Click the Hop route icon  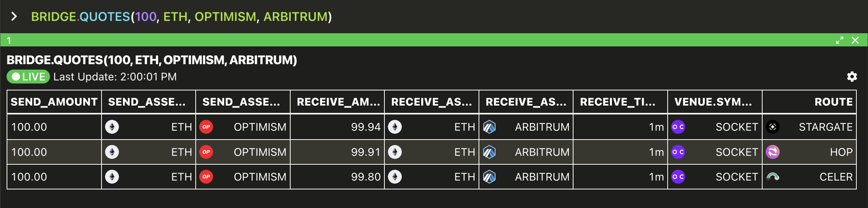click(773, 152)
